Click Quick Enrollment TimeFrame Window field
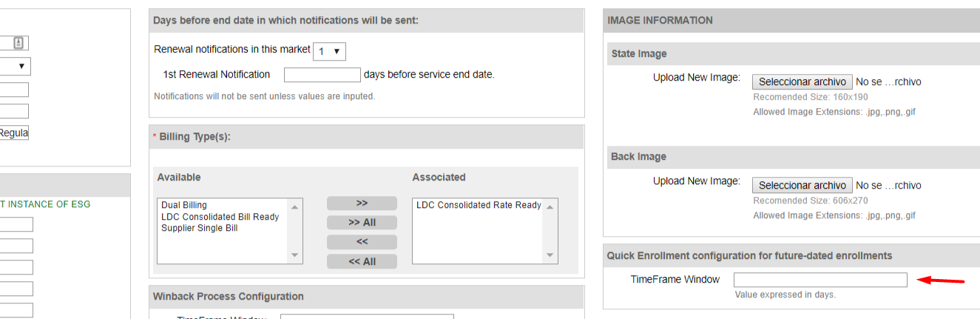980x319 pixels. coord(820,280)
